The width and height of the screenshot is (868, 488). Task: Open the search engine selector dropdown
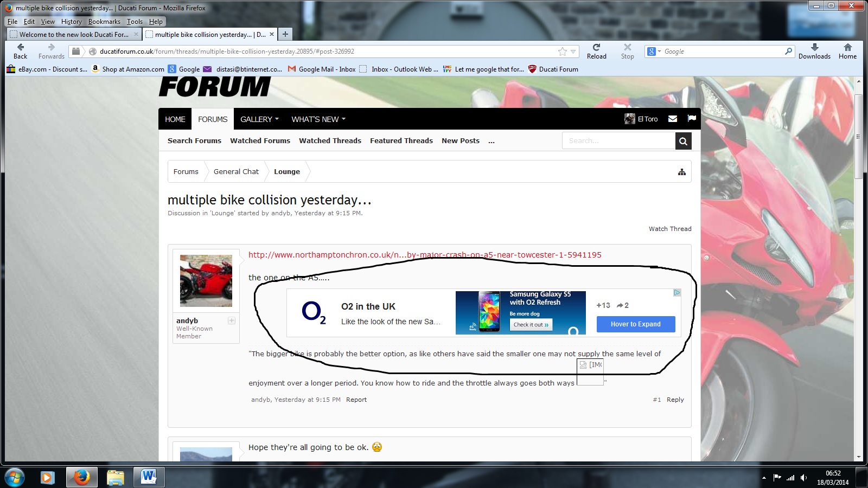click(x=654, y=52)
